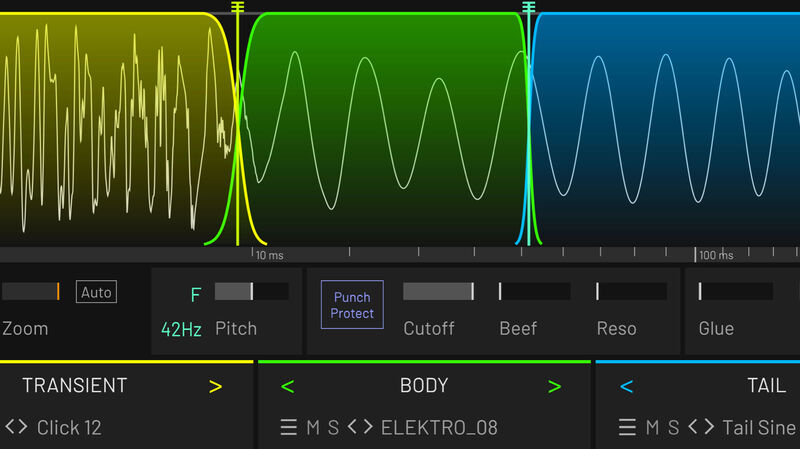Click the Cutoff slider
The height and width of the screenshot is (449, 800).
[x=438, y=291]
